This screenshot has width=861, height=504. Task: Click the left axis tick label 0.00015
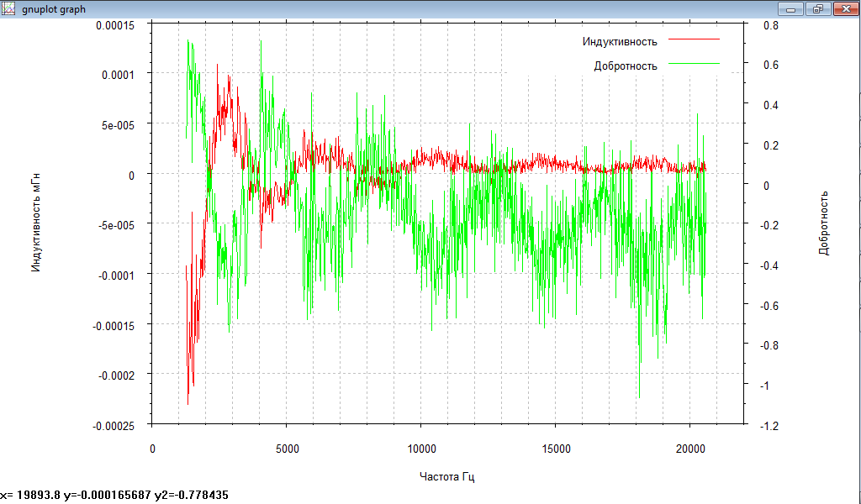(115, 25)
